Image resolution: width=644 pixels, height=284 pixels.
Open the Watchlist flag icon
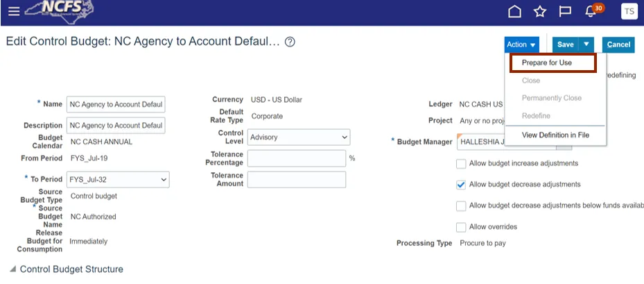[x=565, y=12]
